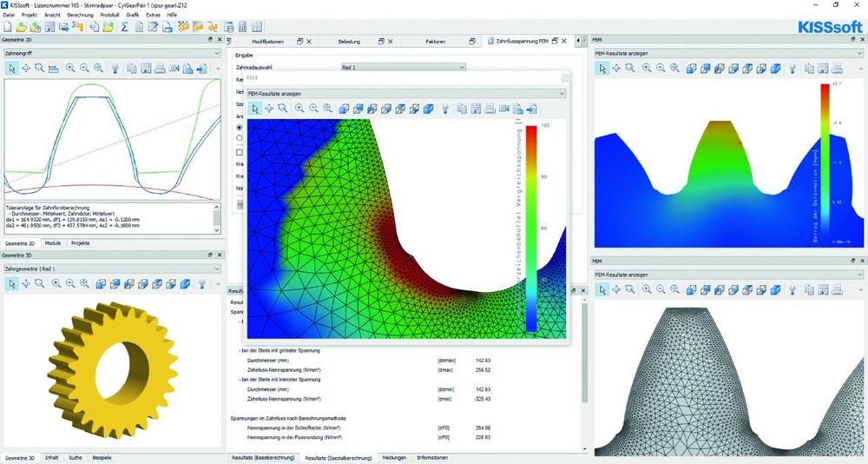Click zoom out icon in bottom right FEM panel

point(661,289)
